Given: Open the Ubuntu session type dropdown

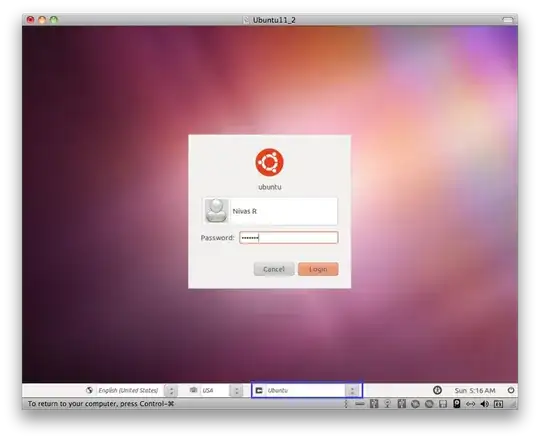Looking at the screenshot, I should click(x=313, y=390).
